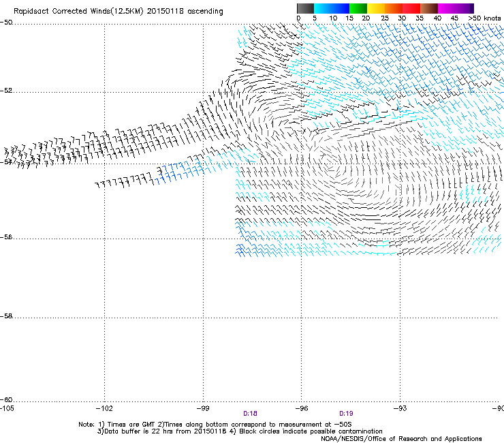504x443 pixels.
Task: Click the -105 longitude axis label
Action: (7, 408)
